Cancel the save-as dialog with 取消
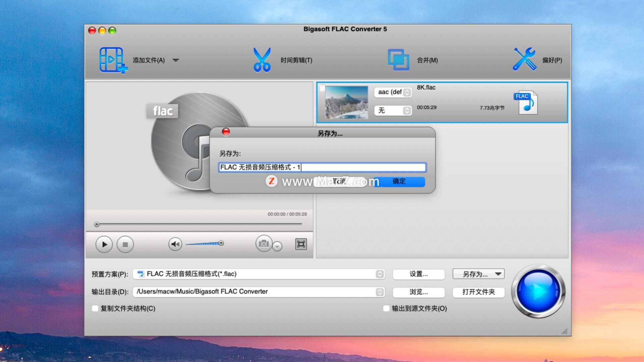Viewport: 644px width, 362px height. pyautogui.click(x=339, y=182)
